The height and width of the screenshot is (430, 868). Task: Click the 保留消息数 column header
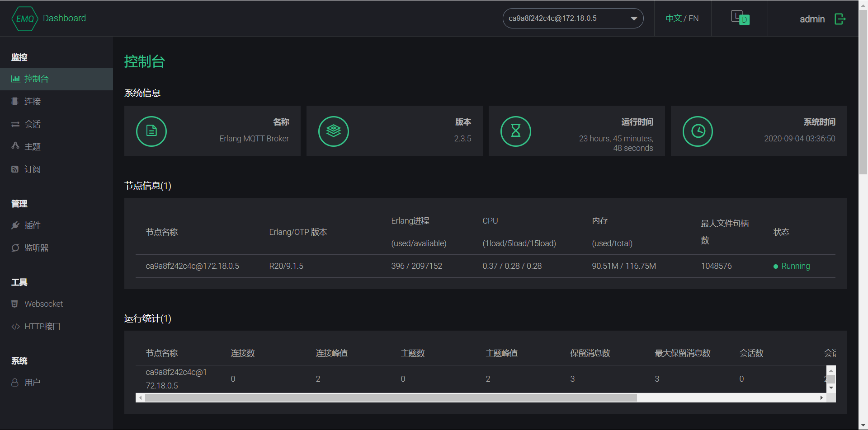590,353
